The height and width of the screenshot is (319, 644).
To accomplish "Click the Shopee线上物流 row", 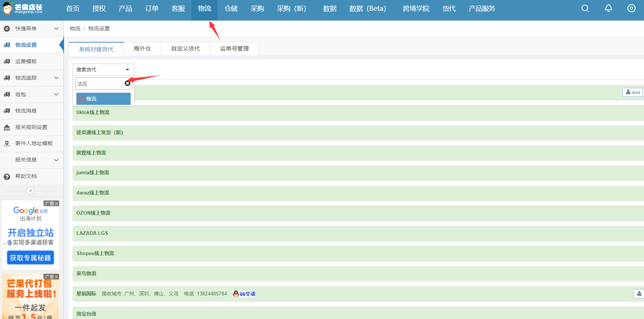I will pyautogui.click(x=358, y=254).
